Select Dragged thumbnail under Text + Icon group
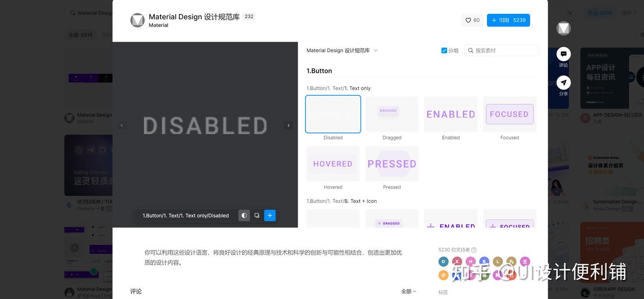This screenshot has height=299, width=644. point(392,219)
